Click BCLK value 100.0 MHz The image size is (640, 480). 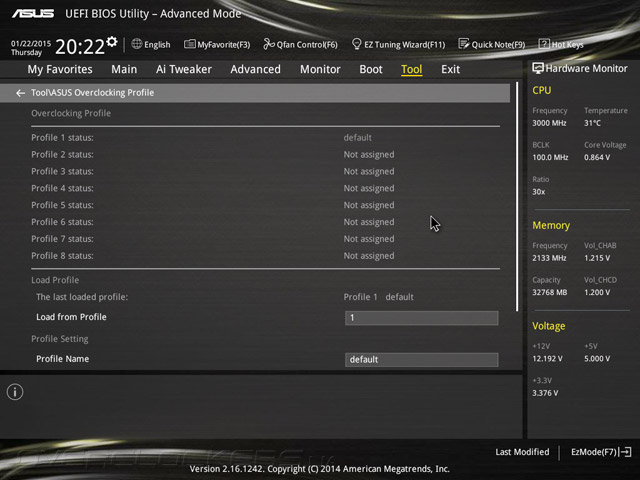coord(550,158)
